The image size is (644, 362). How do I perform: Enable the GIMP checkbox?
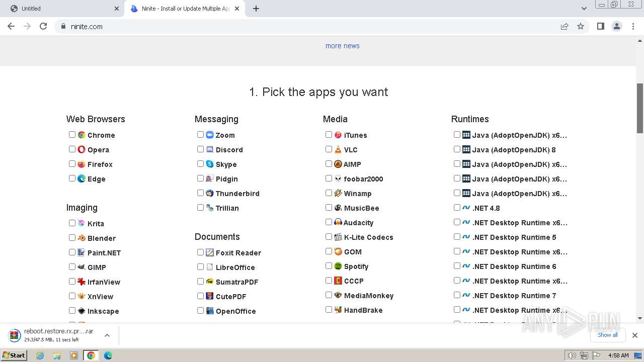72,267
